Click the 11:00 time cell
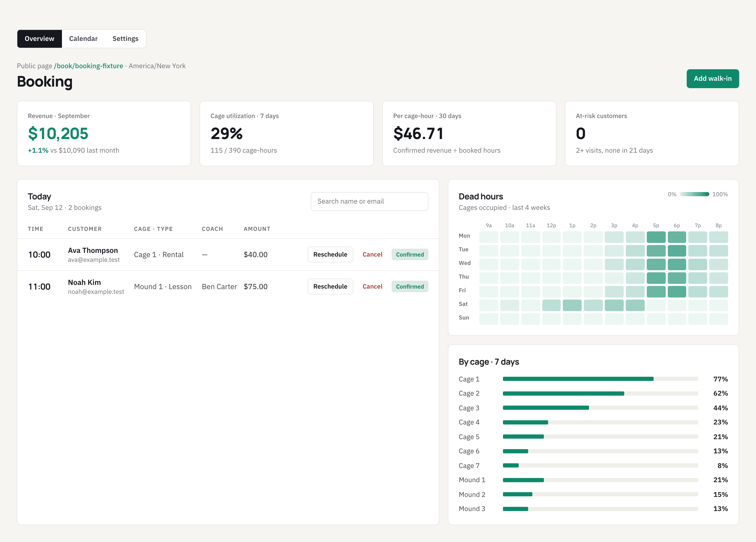Image resolution: width=756 pixels, height=542 pixels. pos(39,287)
